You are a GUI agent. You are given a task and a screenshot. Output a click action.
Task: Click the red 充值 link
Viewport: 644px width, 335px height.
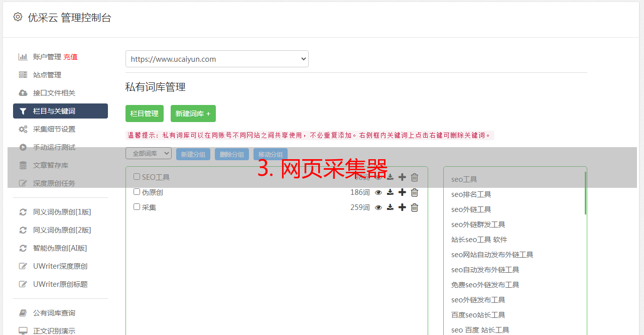click(x=70, y=57)
